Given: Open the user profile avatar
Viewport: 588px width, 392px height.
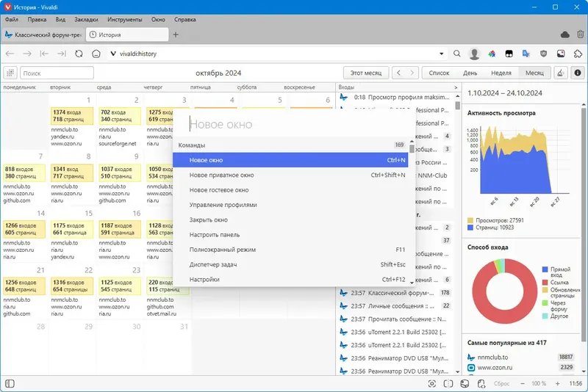Looking at the screenshot, I should click(474, 54).
